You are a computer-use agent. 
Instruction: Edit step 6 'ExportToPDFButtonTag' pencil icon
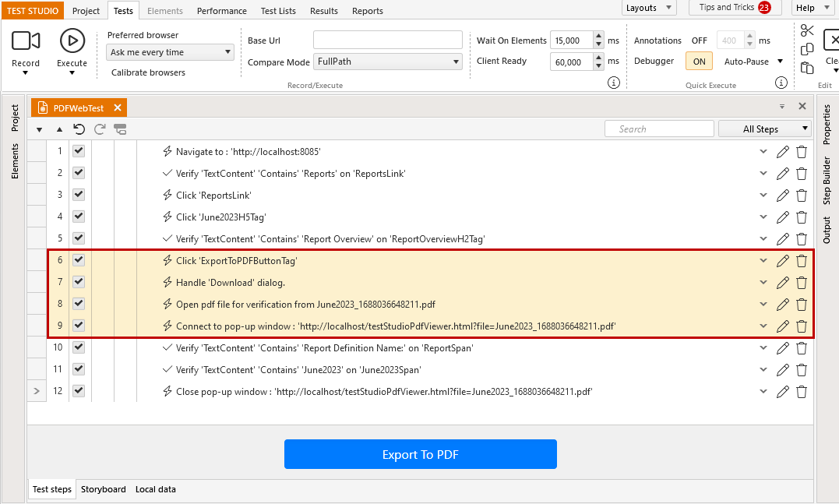tap(782, 260)
